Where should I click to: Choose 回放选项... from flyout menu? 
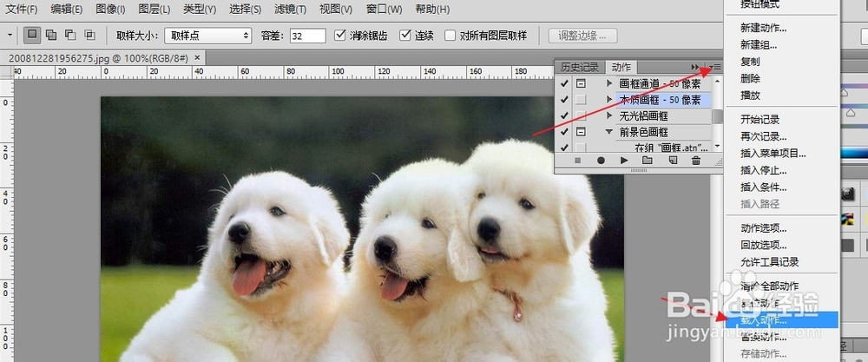click(x=763, y=245)
